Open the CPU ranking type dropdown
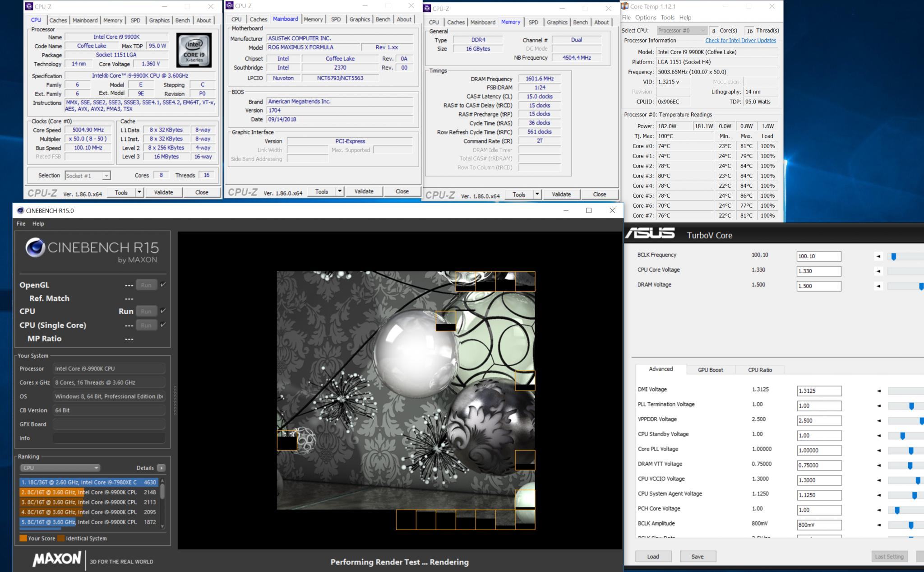 pyautogui.click(x=60, y=468)
